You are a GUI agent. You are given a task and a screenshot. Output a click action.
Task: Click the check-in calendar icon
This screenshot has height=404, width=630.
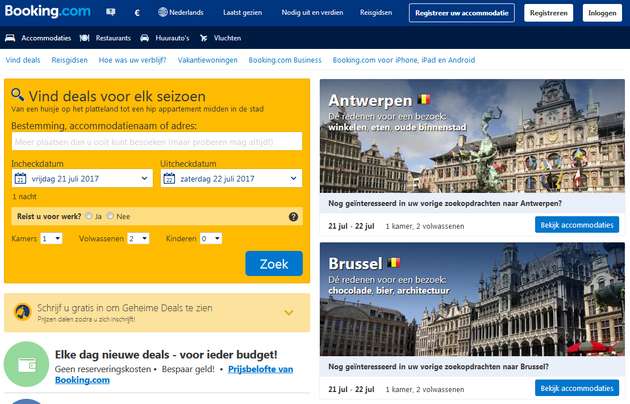click(19, 179)
